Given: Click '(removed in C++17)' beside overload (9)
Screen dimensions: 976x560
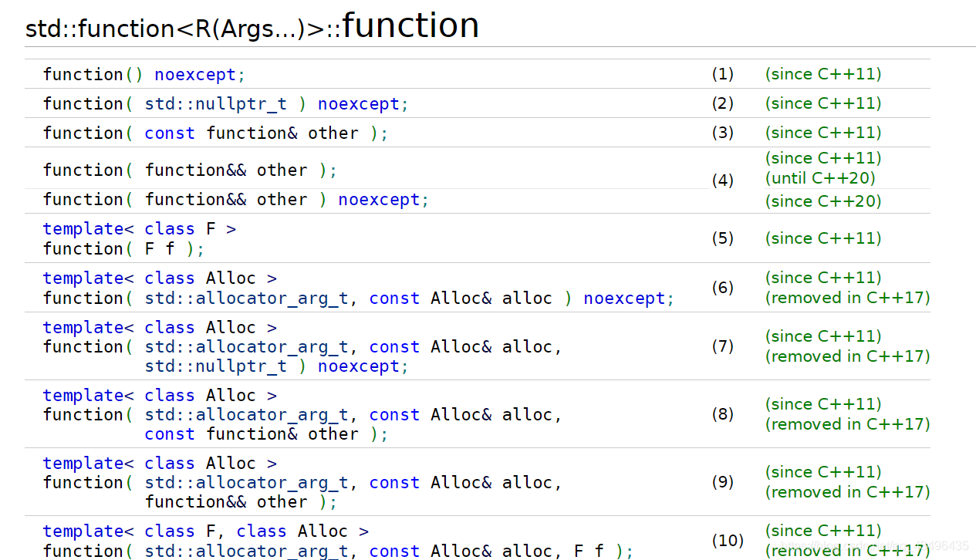Looking at the screenshot, I should pos(848,492).
